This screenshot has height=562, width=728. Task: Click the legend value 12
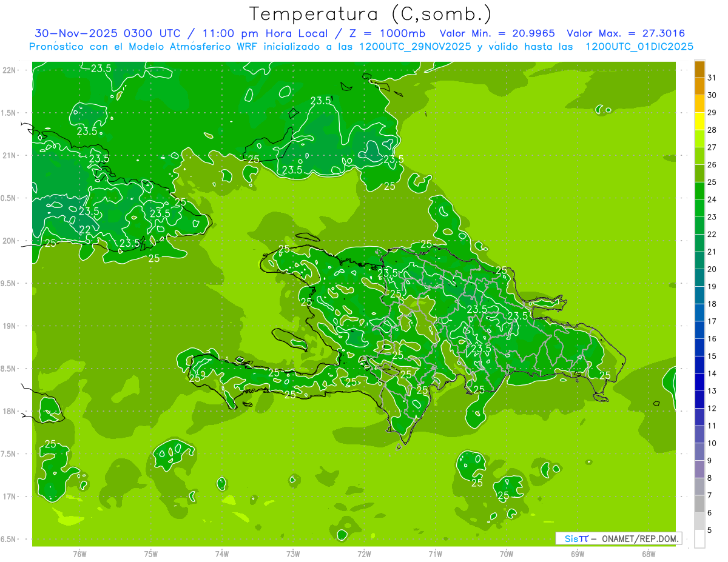point(712,408)
